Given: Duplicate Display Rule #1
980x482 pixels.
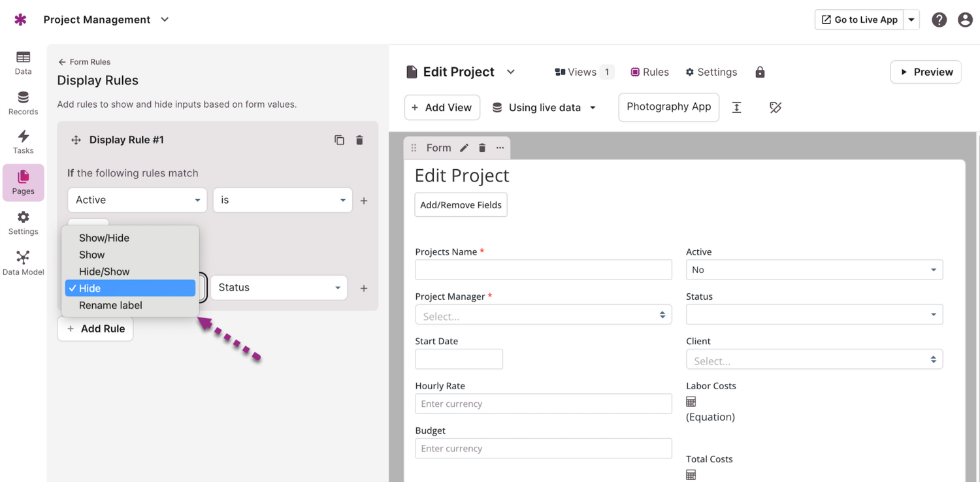Looking at the screenshot, I should tap(339, 140).
